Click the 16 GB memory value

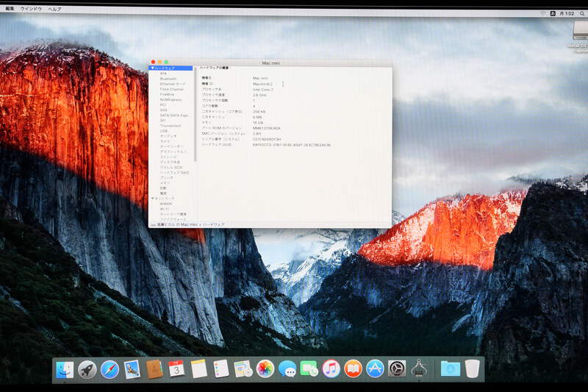pyautogui.click(x=258, y=123)
